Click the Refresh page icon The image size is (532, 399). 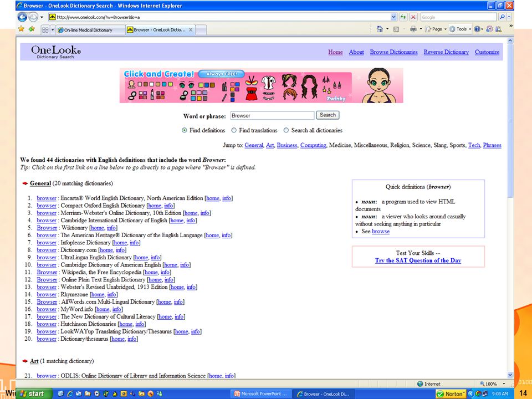403,17
